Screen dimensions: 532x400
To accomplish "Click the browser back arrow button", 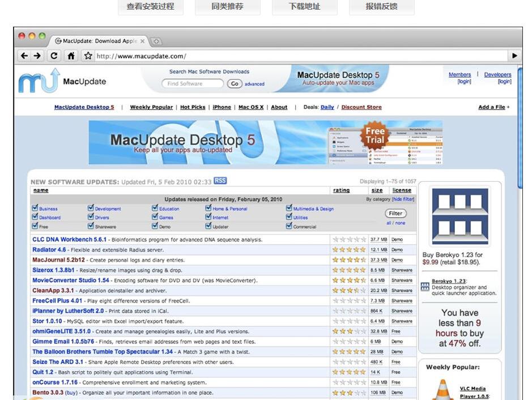I will [x=24, y=56].
